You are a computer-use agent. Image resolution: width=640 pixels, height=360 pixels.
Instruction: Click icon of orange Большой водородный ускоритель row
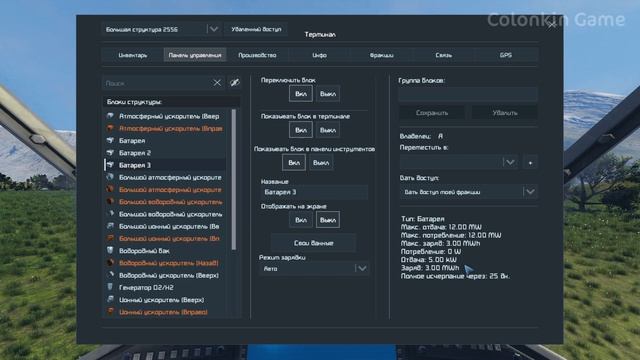click(x=110, y=202)
